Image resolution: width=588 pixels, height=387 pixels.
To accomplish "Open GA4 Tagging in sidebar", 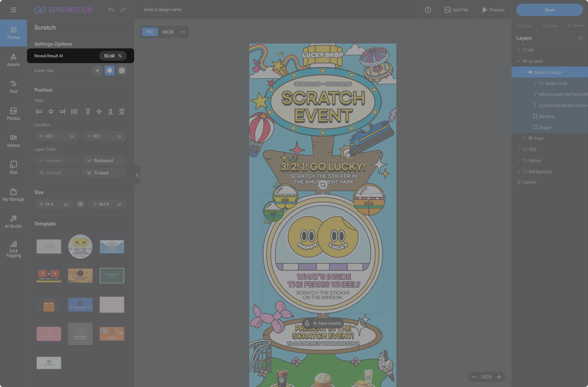I will coord(13,249).
